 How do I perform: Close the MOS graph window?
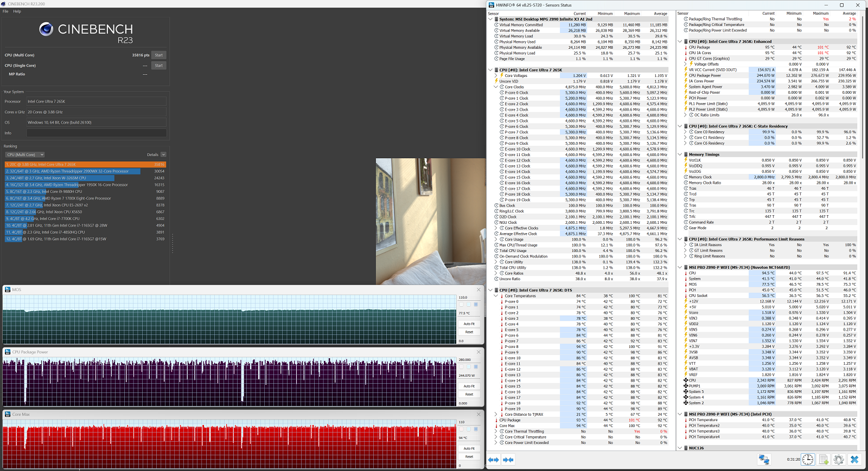tap(478, 289)
